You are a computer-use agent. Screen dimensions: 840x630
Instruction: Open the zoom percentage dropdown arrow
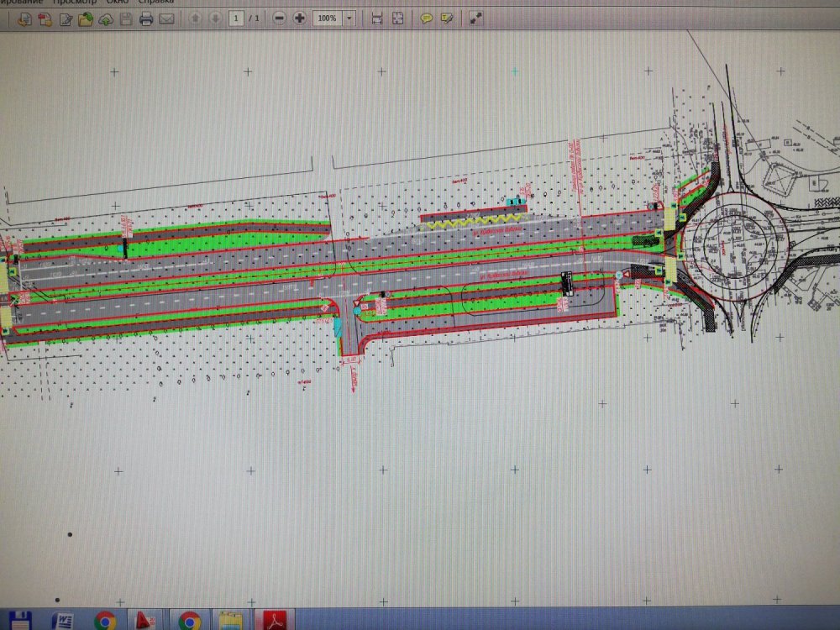click(349, 18)
